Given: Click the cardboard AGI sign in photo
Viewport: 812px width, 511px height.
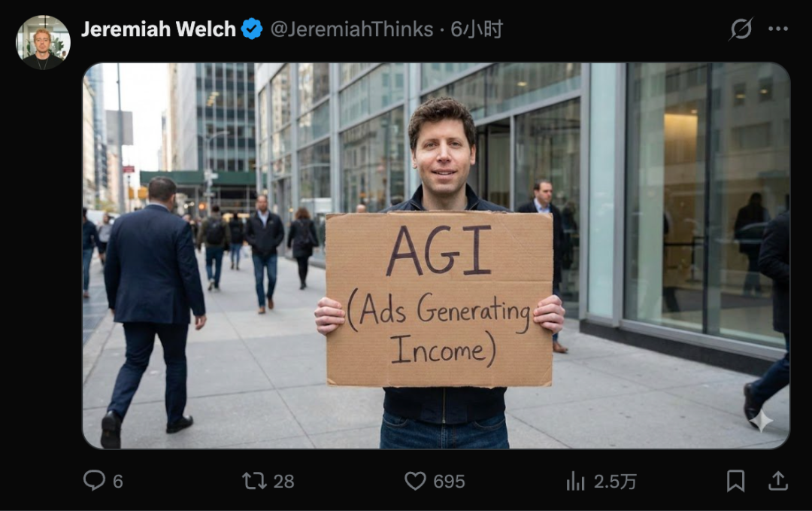Looking at the screenshot, I should 439,299.
